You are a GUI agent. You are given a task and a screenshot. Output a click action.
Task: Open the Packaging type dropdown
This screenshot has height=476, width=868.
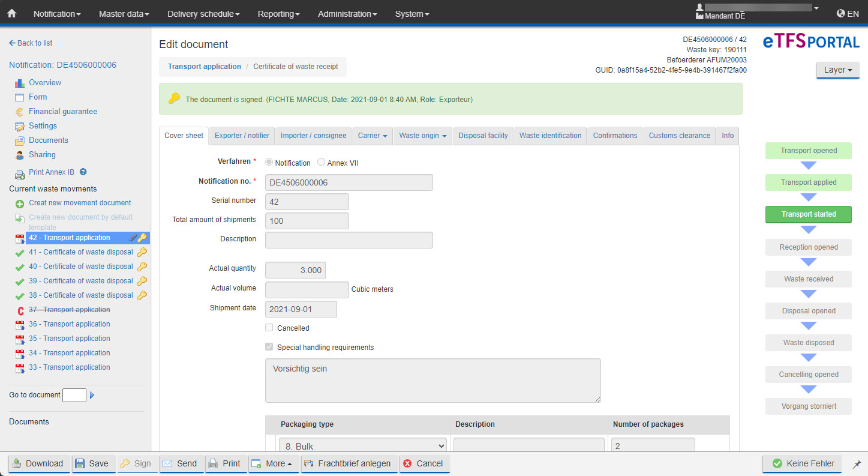pyautogui.click(x=362, y=446)
